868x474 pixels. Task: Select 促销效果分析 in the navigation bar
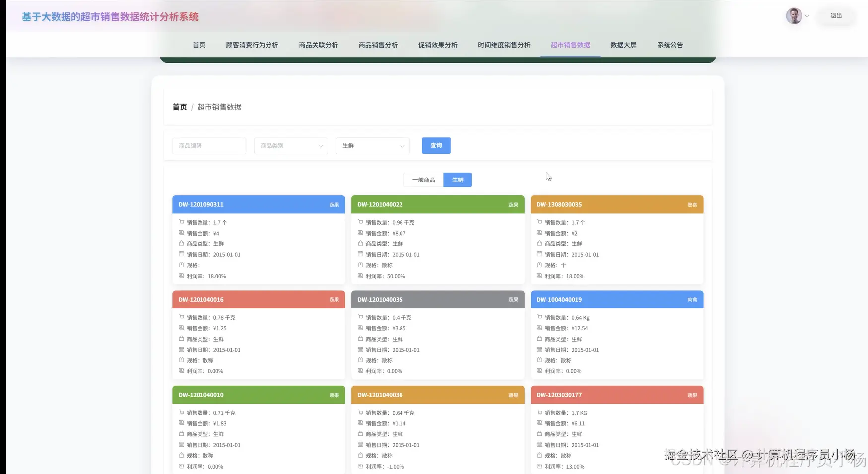tap(438, 45)
